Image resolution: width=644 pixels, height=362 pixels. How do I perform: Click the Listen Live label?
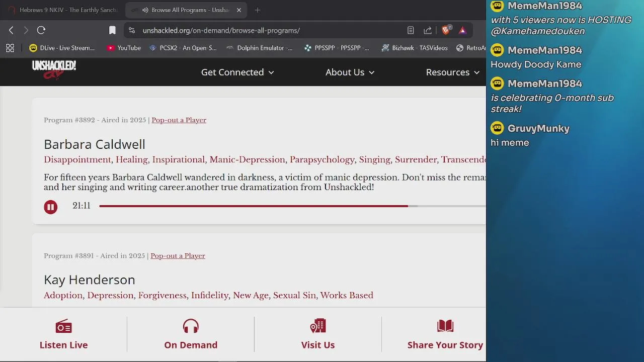click(63, 345)
